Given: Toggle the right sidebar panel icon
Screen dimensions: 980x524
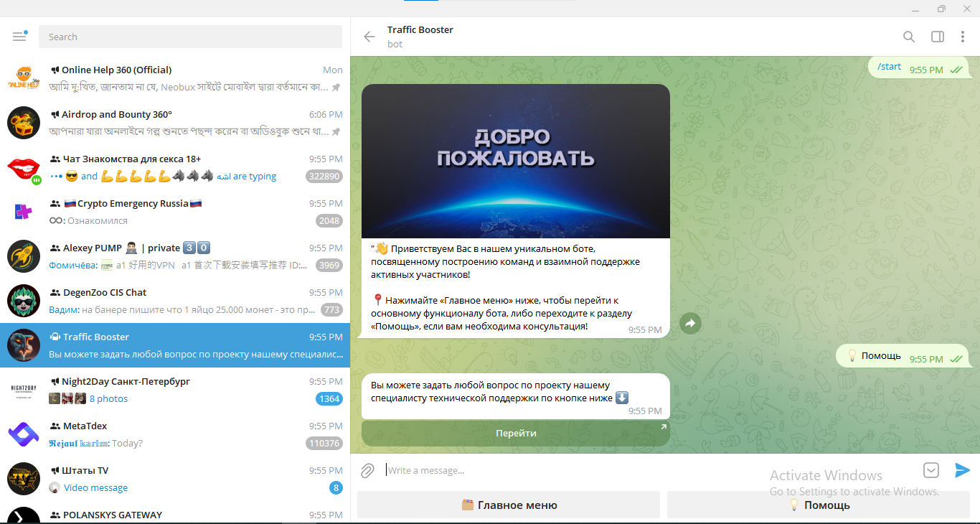Looking at the screenshot, I should tap(937, 37).
